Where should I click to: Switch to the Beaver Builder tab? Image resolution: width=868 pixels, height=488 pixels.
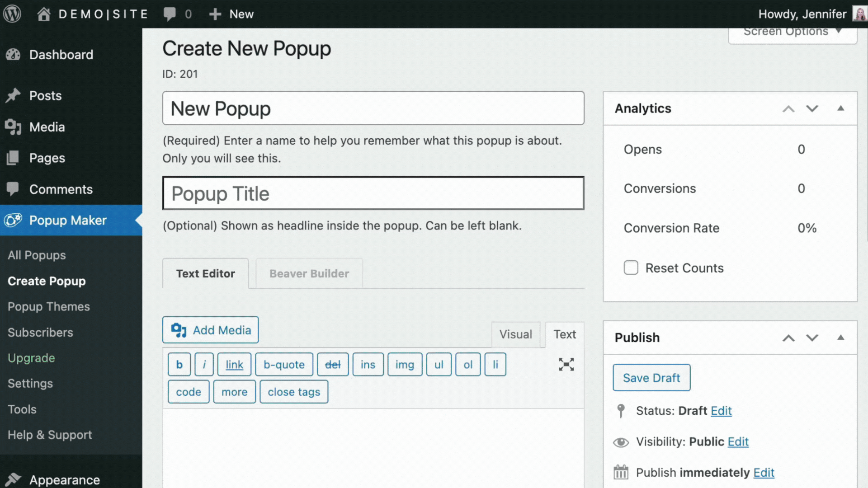(309, 273)
